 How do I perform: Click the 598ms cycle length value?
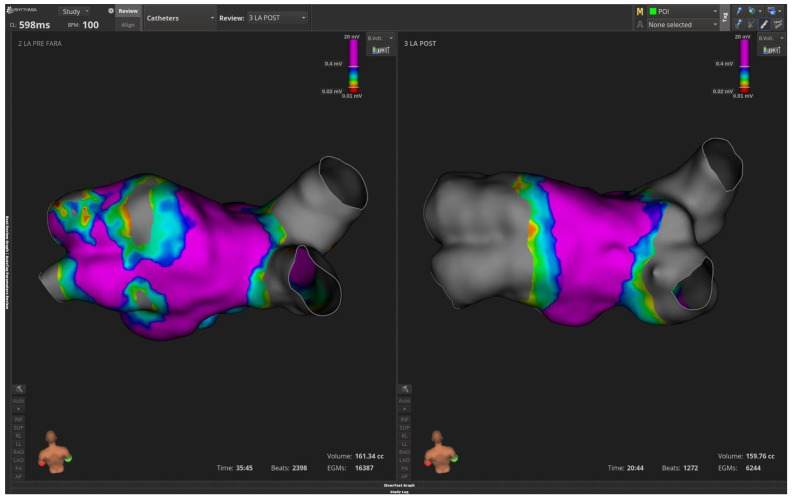(34, 25)
